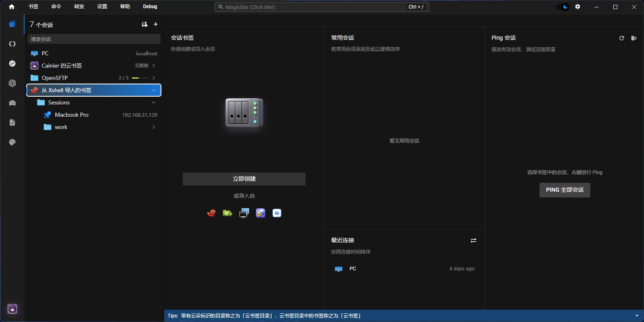Click the 立即创建 button
The width and height of the screenshot is (644, 322).
click(244, 179)
